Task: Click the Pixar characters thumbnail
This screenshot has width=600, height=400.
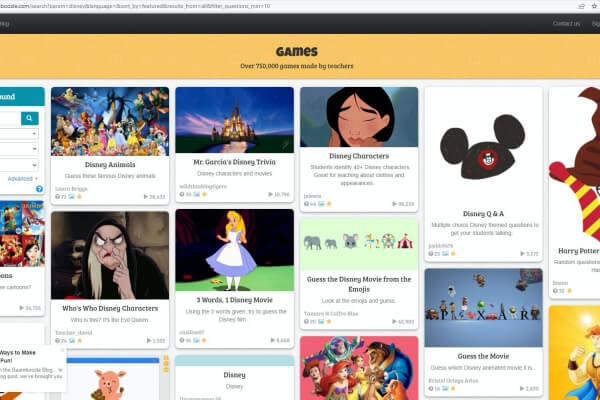Action: [x=483, y=308]
